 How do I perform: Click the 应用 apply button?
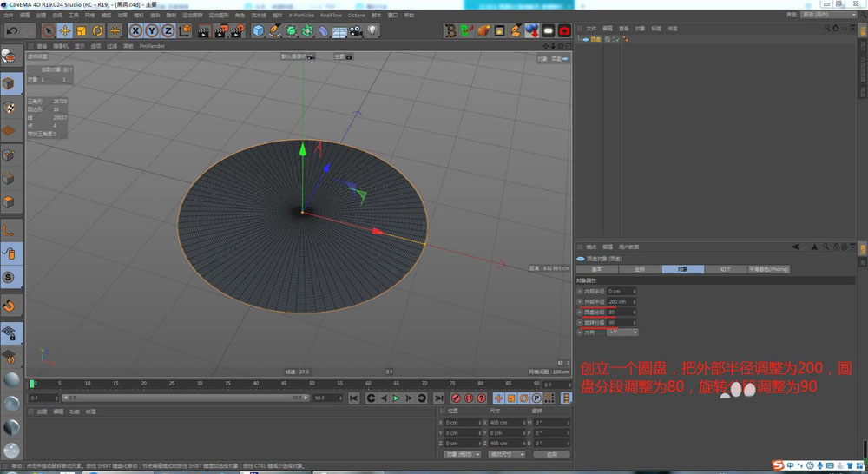click(x=551, y=454)
